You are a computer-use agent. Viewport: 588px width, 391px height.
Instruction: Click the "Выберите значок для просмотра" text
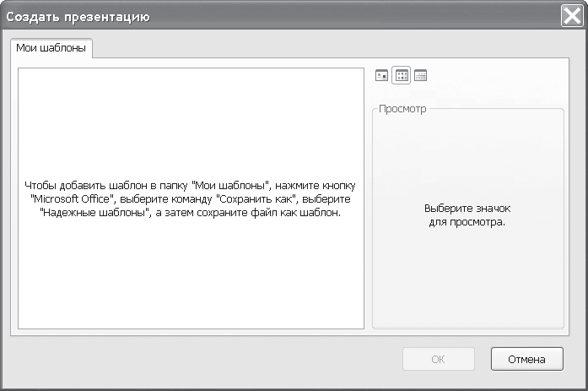[467, 215]
